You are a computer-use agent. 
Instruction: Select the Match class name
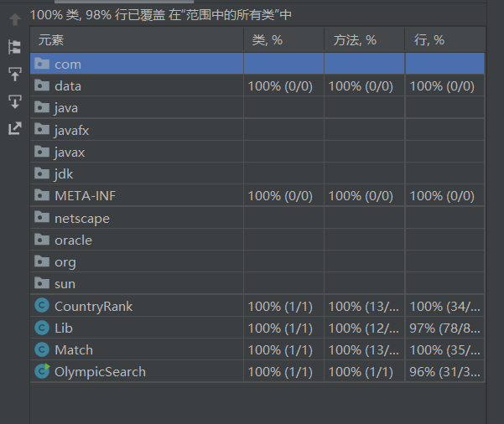(74, 350)
